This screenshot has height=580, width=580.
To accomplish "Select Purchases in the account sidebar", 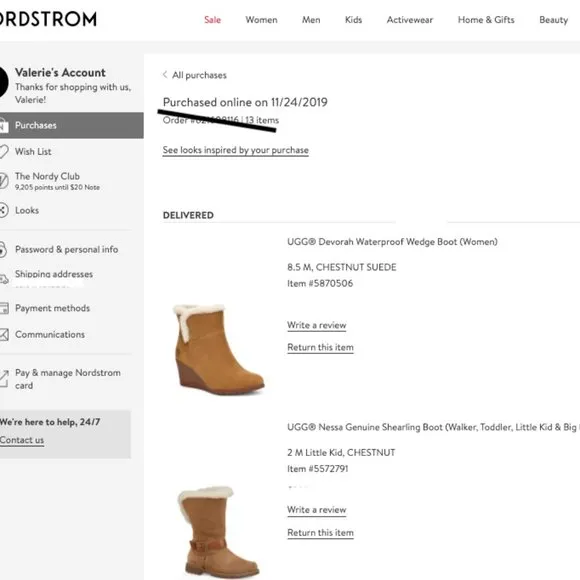I will (x=72, y=125).
